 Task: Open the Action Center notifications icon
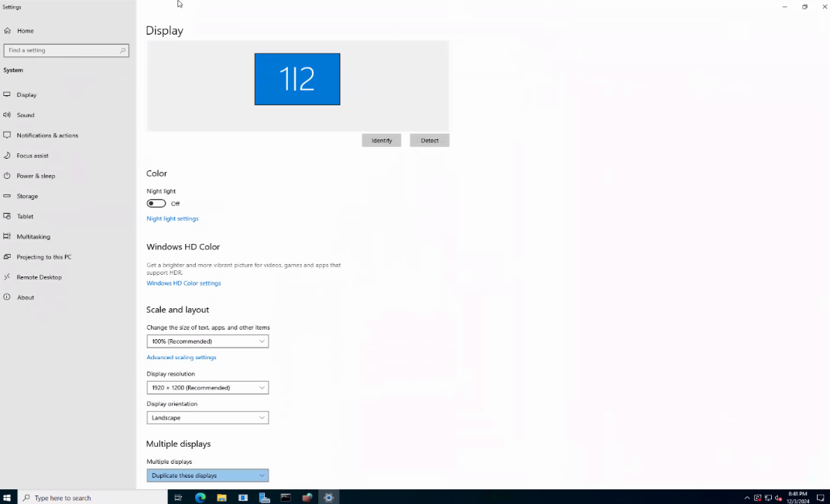pyautogui.click(x=821, y=498)
